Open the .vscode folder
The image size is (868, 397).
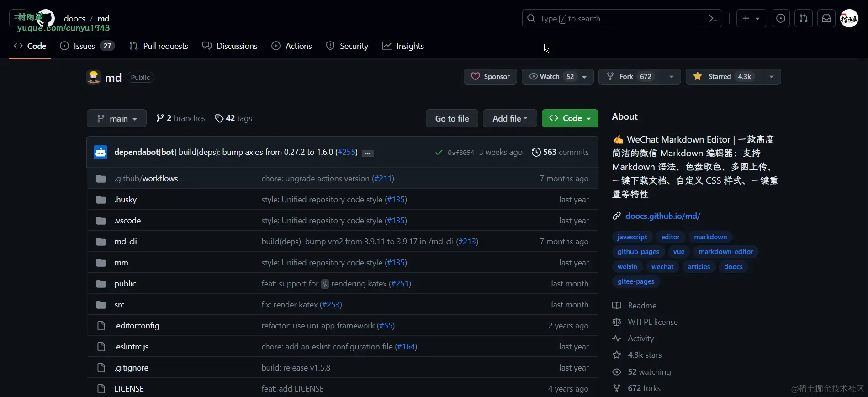(127, 221)
